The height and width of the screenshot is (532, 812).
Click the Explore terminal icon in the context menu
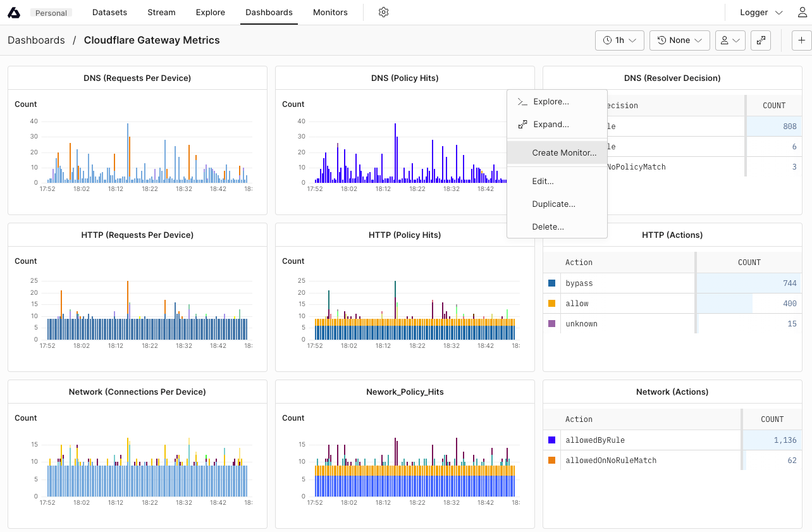pyautogui.click(x=522, y=101)
